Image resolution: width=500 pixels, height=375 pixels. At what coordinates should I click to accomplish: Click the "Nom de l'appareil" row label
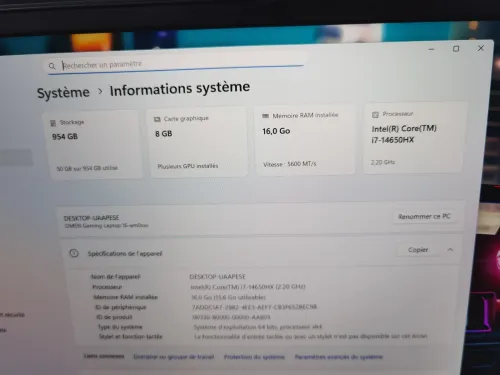coord(116,277)
